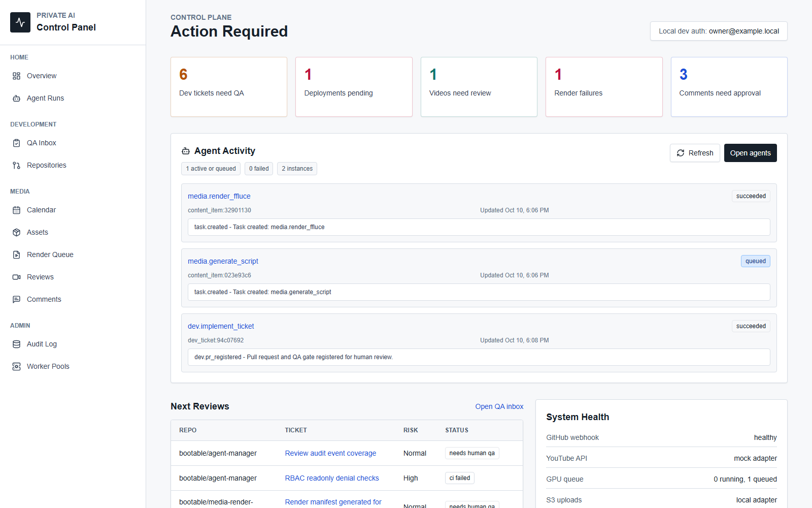Open the Videos need review card
The height and width of the screenshot is (508, 812).
pos(479,87)
